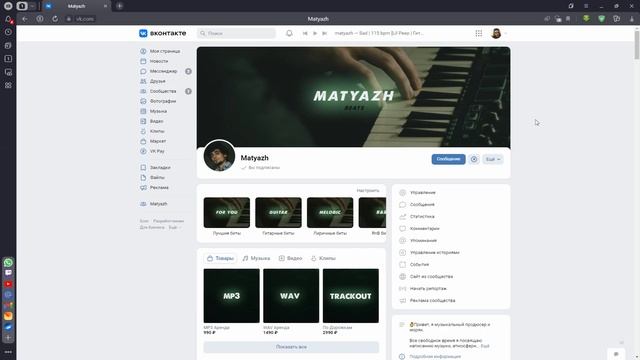This screenshot has height=360, width=640.
Task: Open Клипы section in sidebar
Action: coord(153,131)
